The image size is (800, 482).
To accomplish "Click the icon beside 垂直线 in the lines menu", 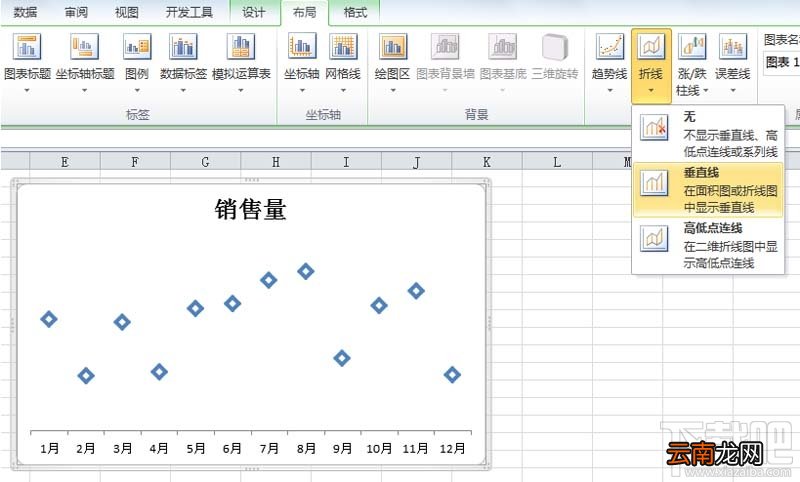I will point(654,183).
